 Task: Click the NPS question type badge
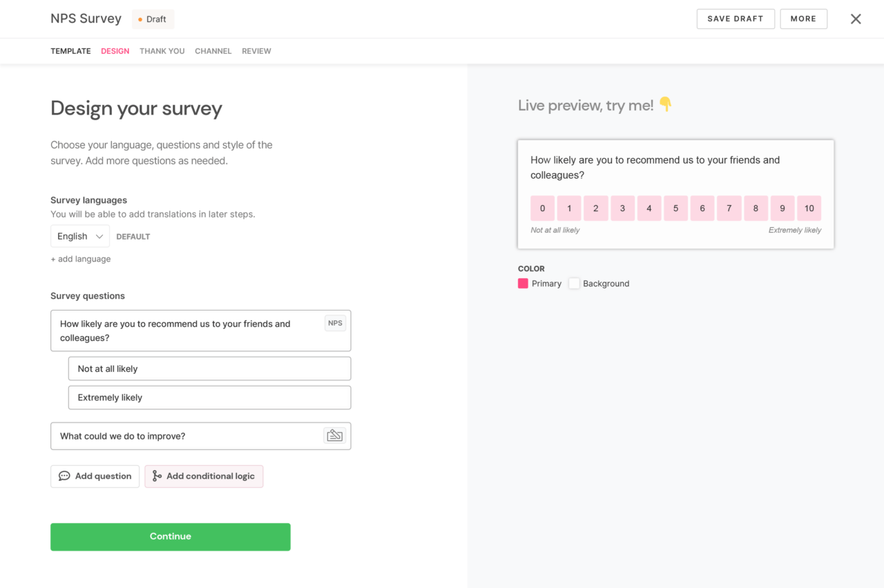(x=335, y=322)
